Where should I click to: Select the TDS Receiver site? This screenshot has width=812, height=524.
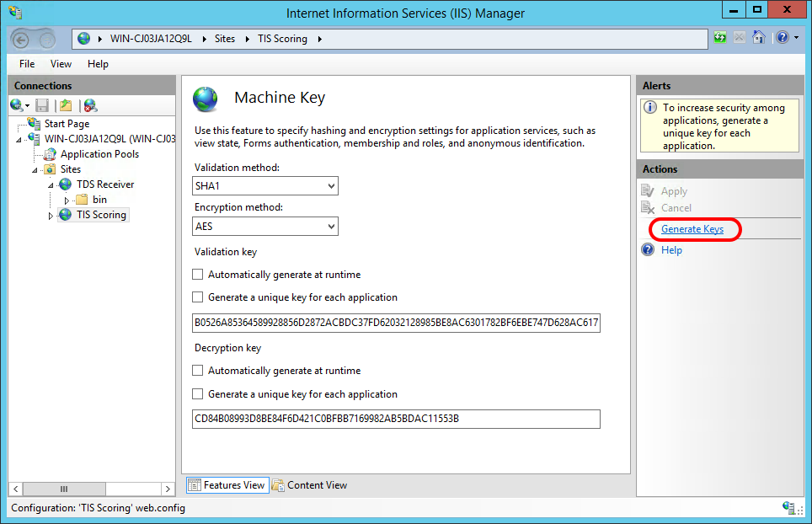[x=105, y=184]
